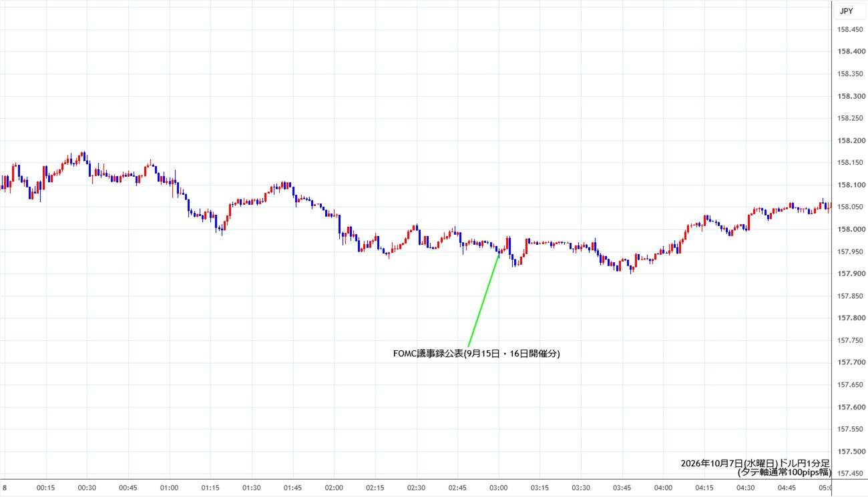Select the 00:30 time axis label
This screenshot has width=868, height=497.
pyautogui.click(x=87, y=488)
